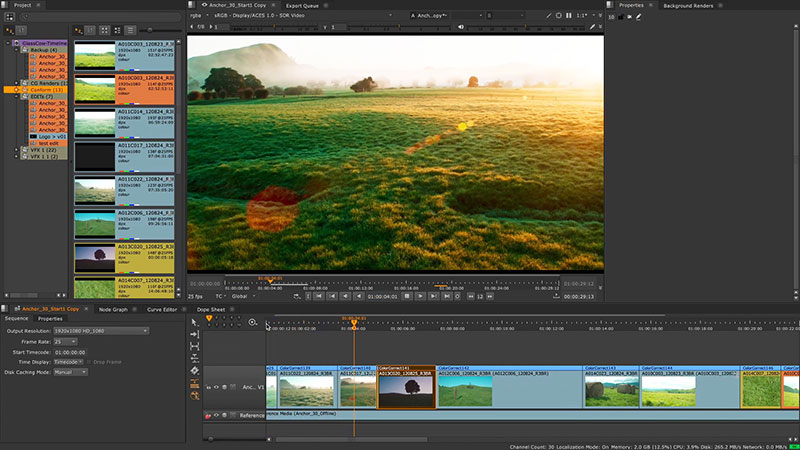Click the target circle icon above timeline tracks

click(x=252, y=322)
